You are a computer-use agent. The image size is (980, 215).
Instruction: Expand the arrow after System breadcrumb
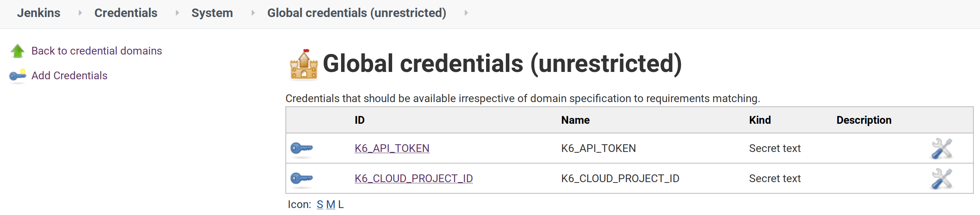pyautogui.click(x=253, y=13)
